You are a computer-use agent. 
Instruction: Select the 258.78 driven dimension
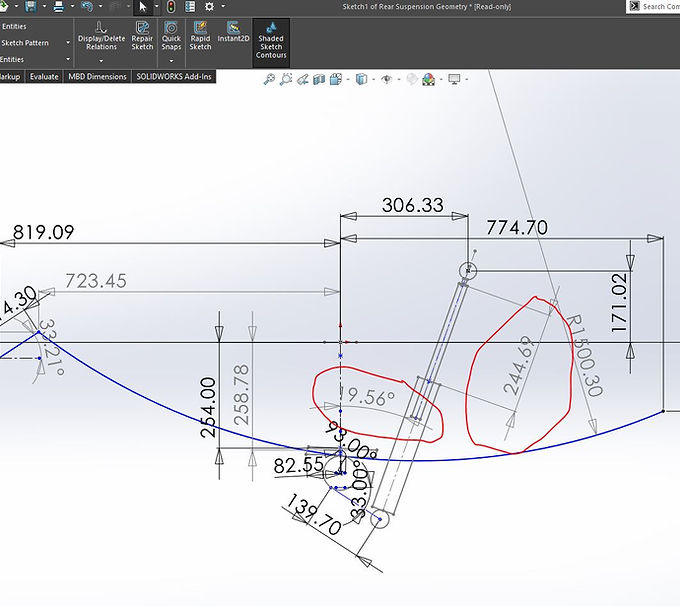(242, 395)
